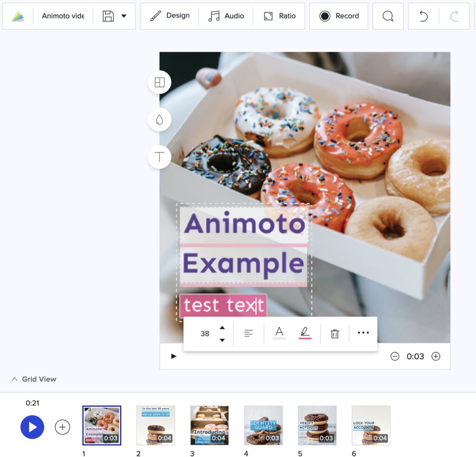Redo the last undone action
Image resolution: width=476 pixels, height=457 pixels.
(455, 16)
